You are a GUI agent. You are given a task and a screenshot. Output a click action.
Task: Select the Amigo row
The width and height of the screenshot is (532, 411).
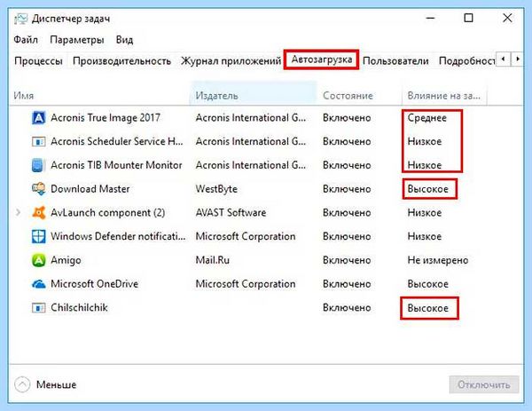266,260
